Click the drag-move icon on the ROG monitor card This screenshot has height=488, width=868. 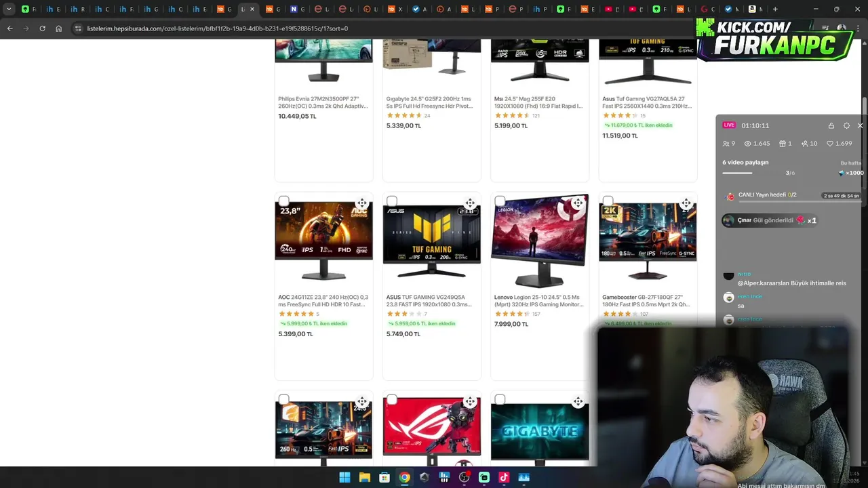[470, 402]
